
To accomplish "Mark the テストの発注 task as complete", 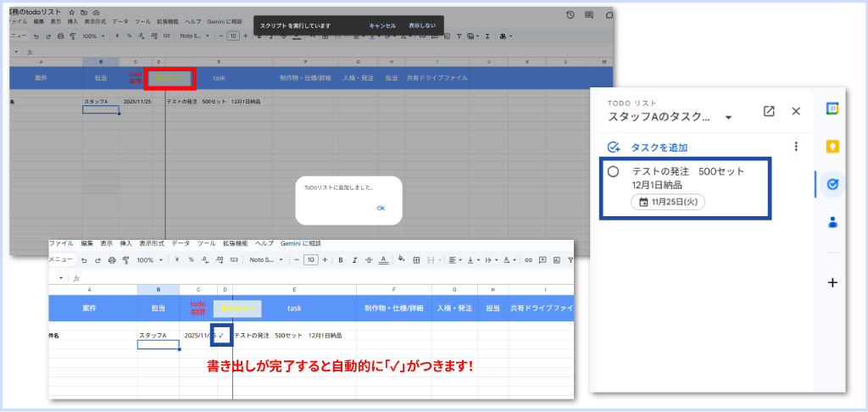I will point(614,171).
